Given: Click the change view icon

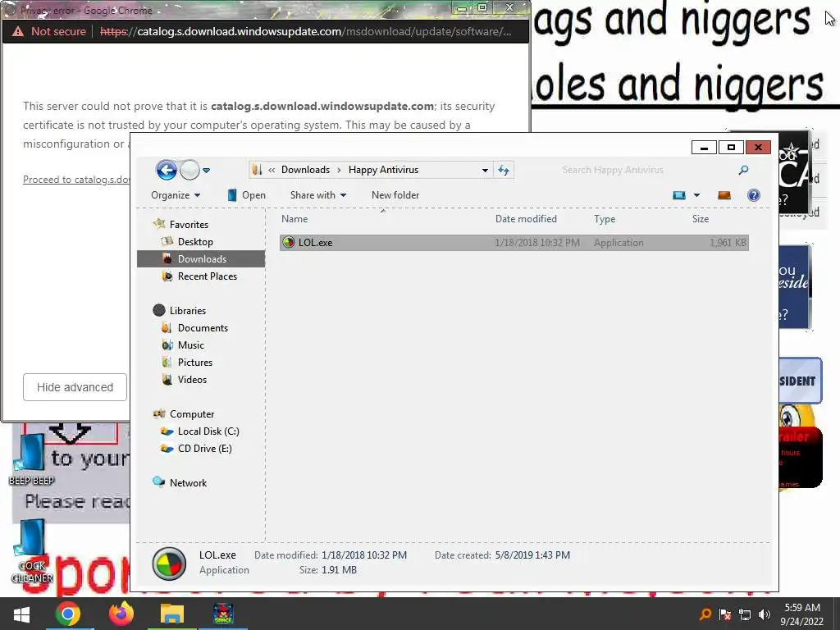Looking at the screenshot, I should (x=679, y=195).
